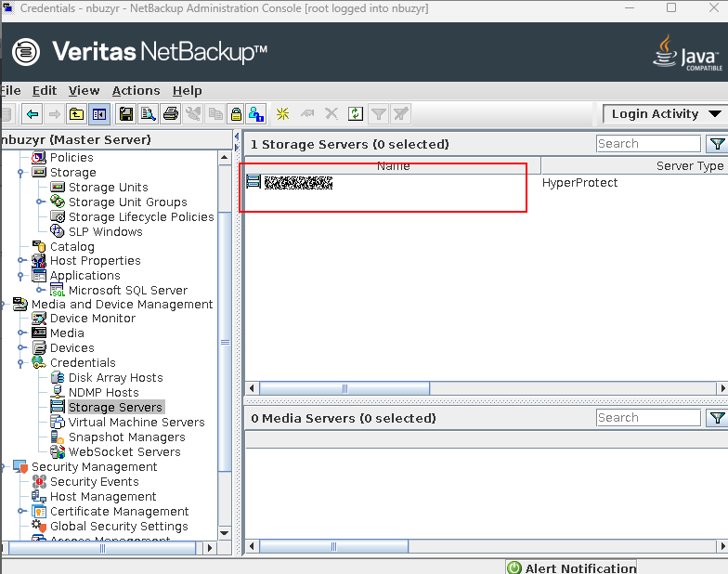Select Host Management tree node
Viewport: 728px width, 574px height.
click(103, 496)
